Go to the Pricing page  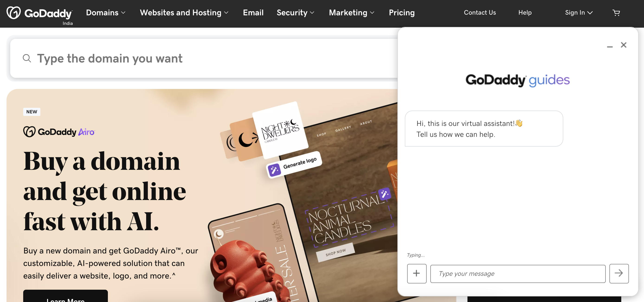pyautogui.click(x=402, y=13)
